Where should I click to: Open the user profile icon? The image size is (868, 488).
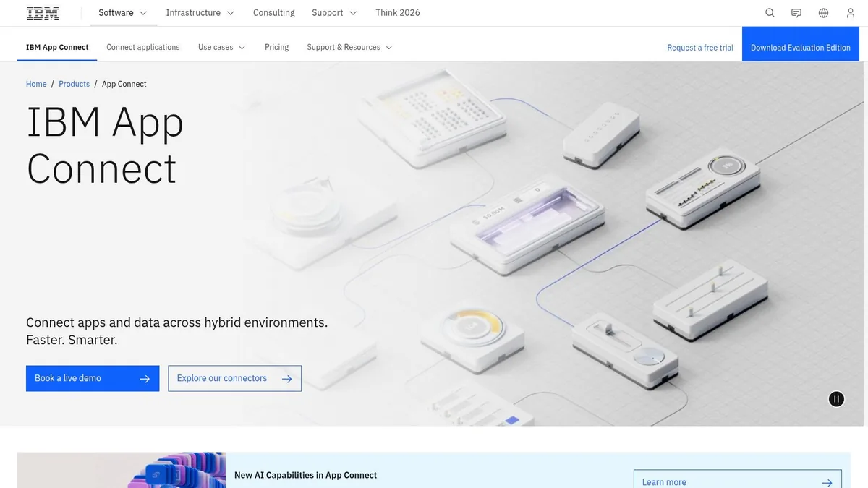(x=851, y=13)
